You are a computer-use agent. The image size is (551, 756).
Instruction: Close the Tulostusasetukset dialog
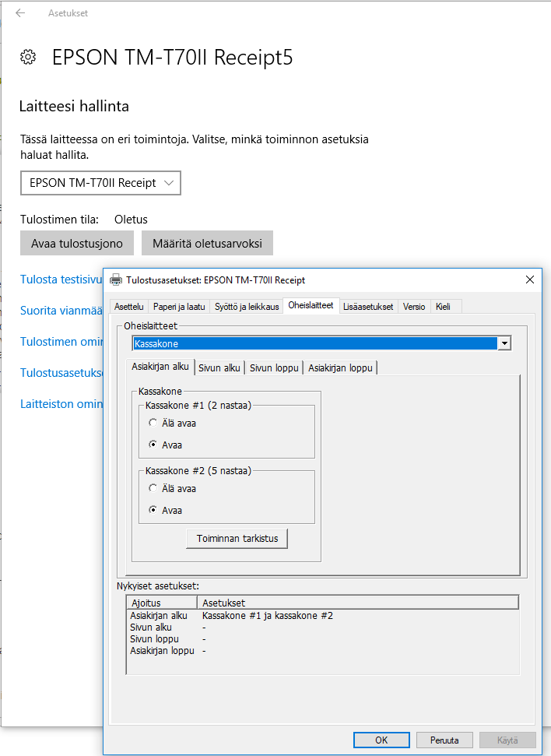click(x=530, y=280)
